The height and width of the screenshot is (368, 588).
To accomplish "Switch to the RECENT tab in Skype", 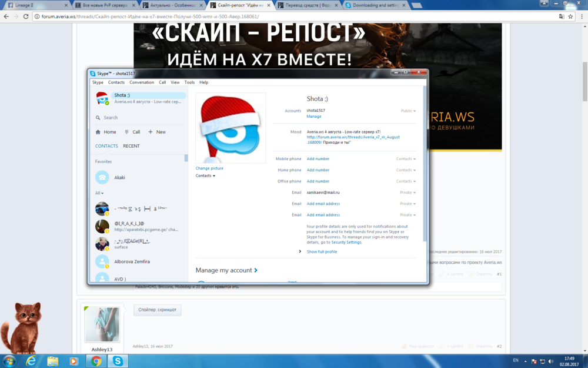I will point(131,145).
